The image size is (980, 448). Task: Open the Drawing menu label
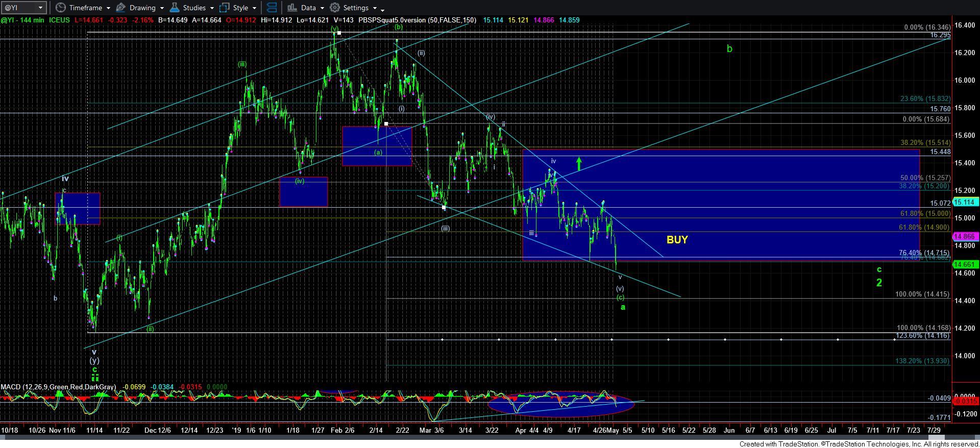click(142, 8)
